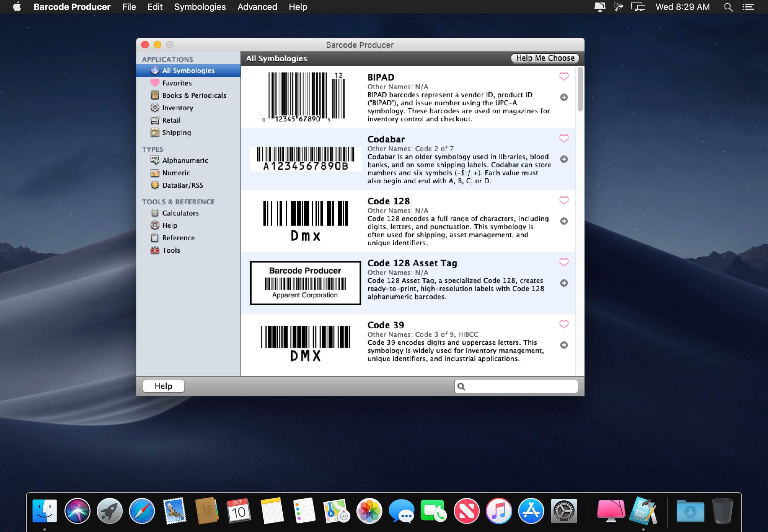Open the Calculators tool
Image resolution: width=768 pixels, height=532 pixels.
(180, 213)
